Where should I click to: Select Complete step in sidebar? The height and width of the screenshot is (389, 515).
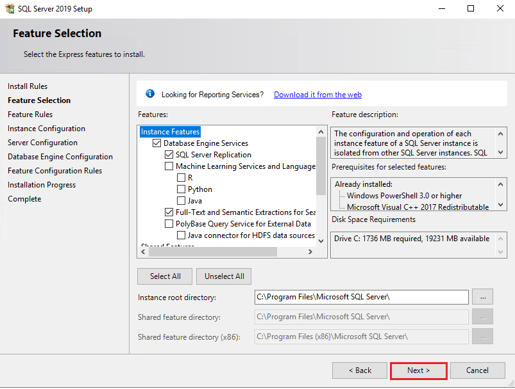[25, 199]
